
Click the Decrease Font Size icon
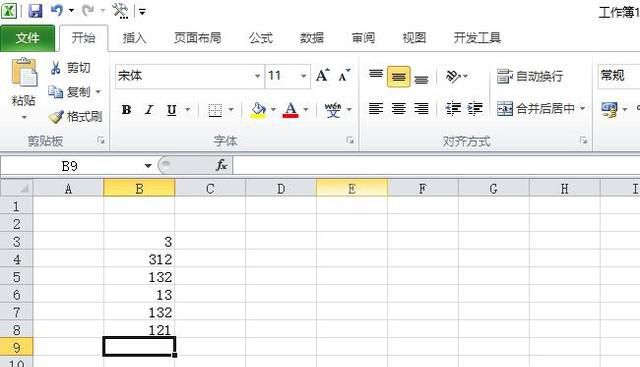pyautogui.click(x=344, y=75)
